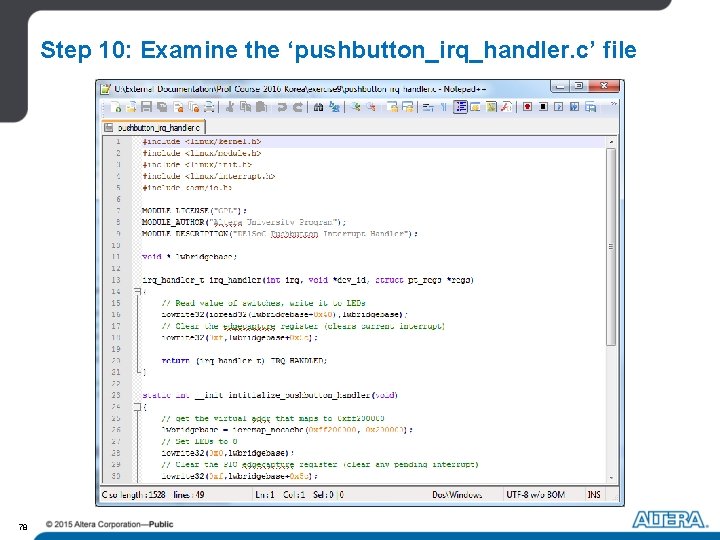The width and height of the screenshot is (720, 540).
Task: Click the initialize_pushbutton_handler function line
Action: (x=270, y=395)
